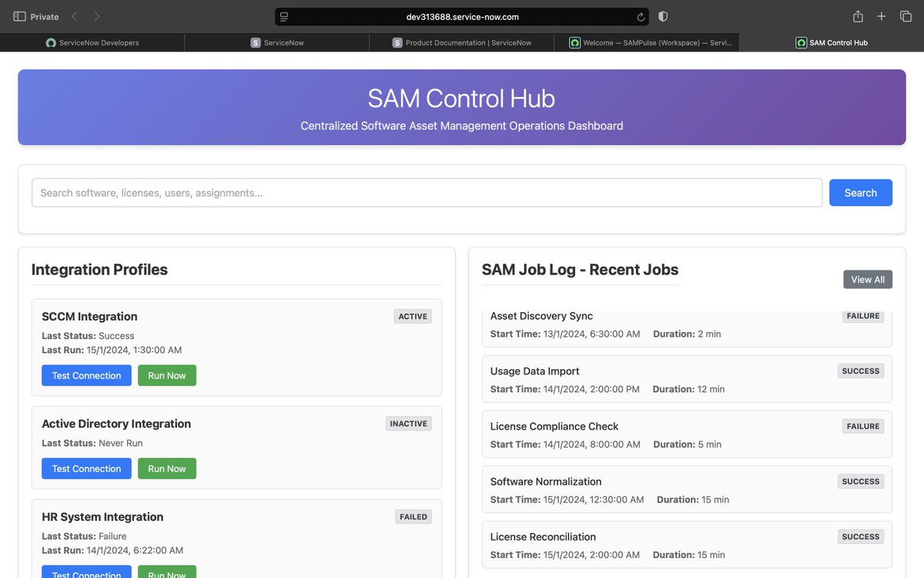Click INACTIVE badge on Active Directory
924x578 pixels.
tap(409, 424)
